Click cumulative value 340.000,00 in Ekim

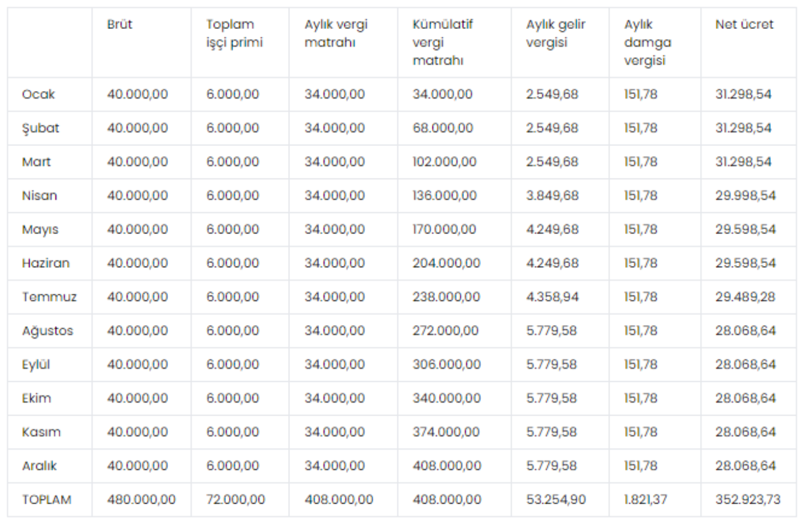tap(447, 398)
